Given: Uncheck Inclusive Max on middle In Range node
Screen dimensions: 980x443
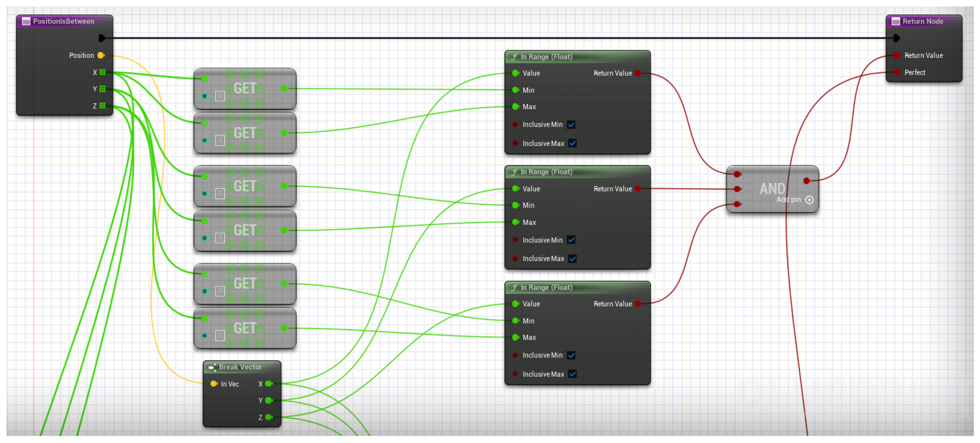Looking at the screenshot, I should [572, 259].
